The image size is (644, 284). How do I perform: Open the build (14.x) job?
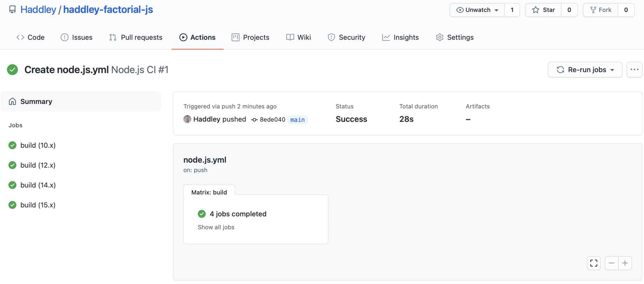point(38,185)
